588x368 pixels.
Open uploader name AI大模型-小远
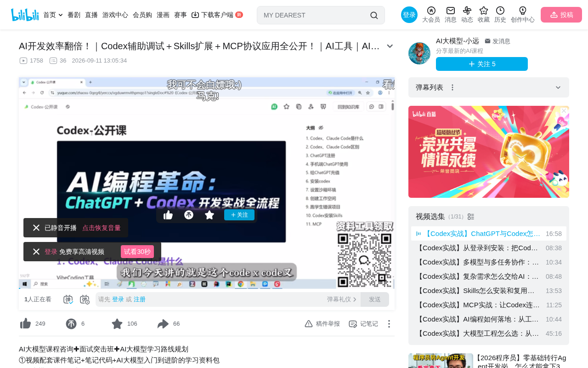coord(458,41)
